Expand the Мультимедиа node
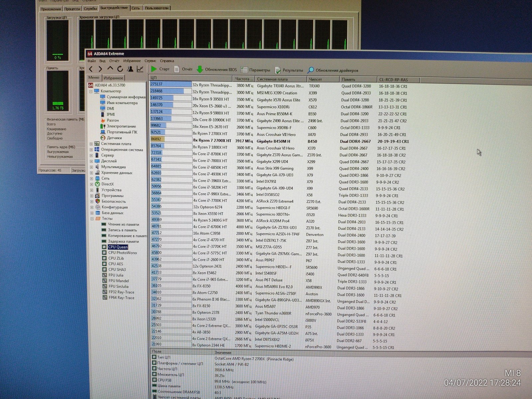Screen dimensions: 532x399 [91, 167]
